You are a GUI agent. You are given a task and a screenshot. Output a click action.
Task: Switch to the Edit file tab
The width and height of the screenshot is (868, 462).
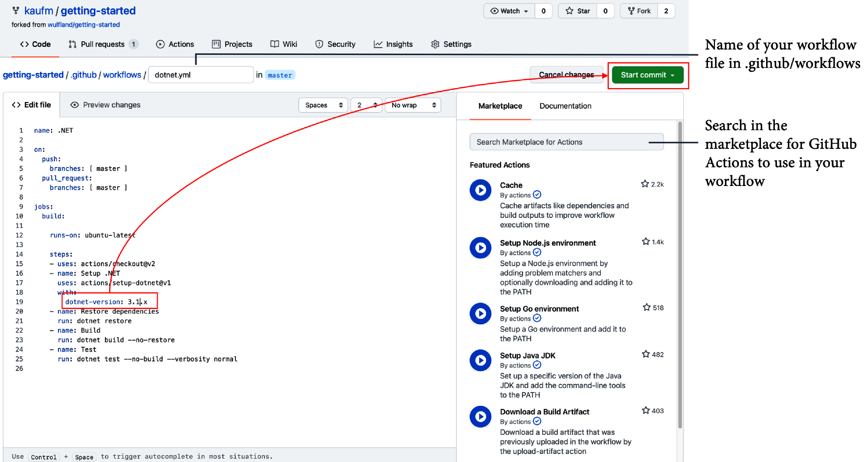[31, 105]
